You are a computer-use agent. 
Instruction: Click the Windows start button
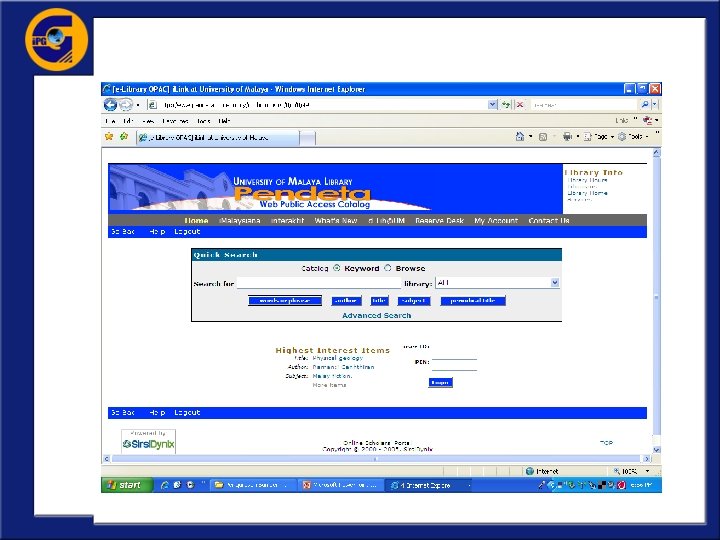pyautogui.click(x=126, y=485)
